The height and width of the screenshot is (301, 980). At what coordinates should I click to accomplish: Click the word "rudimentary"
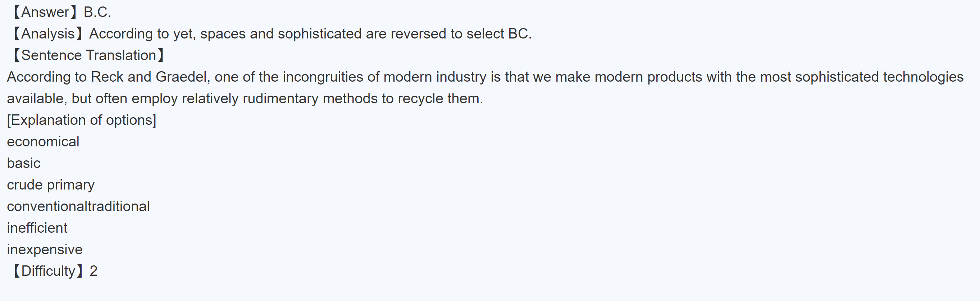pos(281,99)
